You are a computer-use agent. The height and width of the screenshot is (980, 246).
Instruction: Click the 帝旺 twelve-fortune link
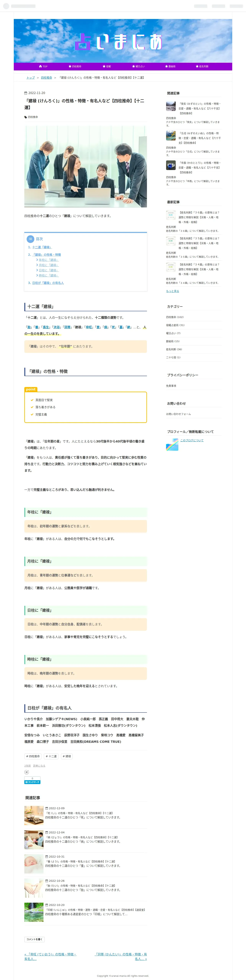pos(89,327)
